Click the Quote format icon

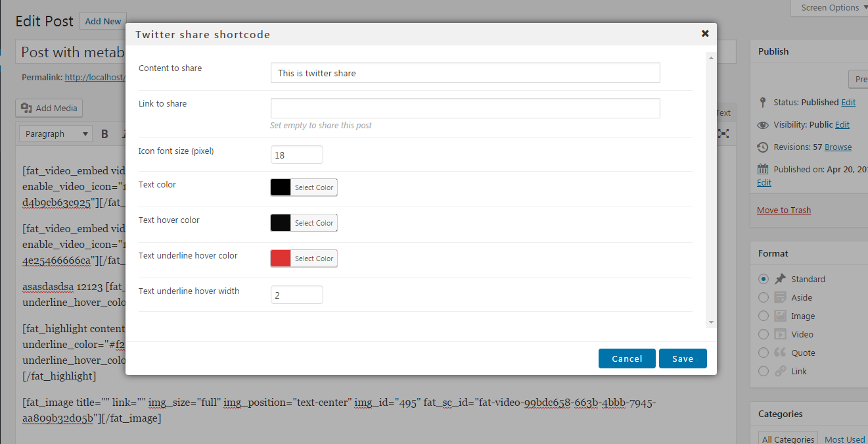point(780,353)
